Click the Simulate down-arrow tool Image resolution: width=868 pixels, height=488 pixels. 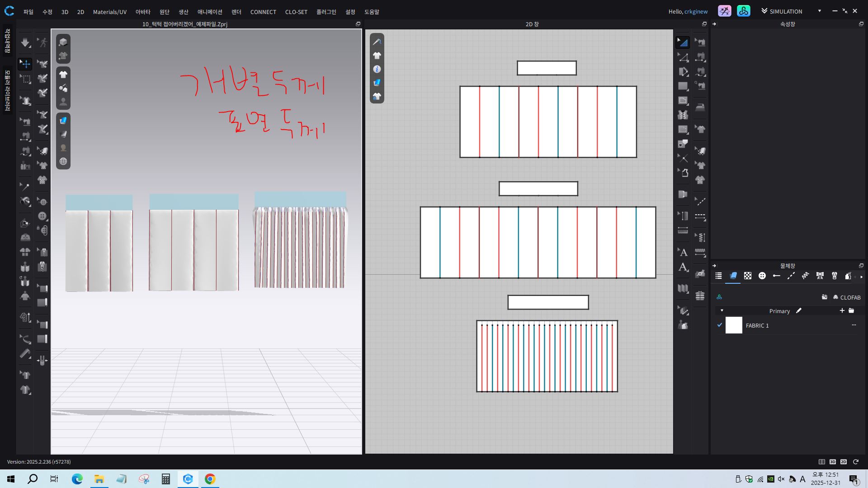(x=25, y=43)
